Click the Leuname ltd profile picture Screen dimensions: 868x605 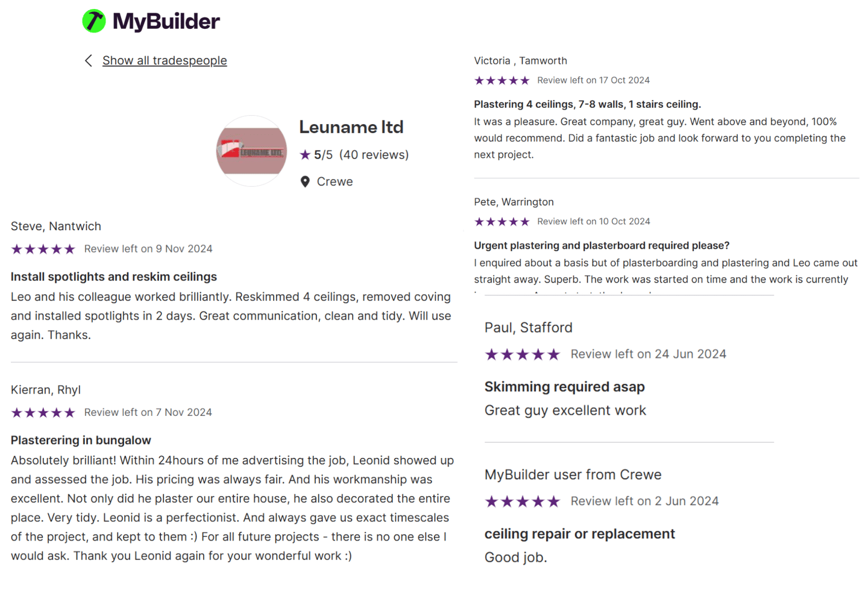pos(251,151)
